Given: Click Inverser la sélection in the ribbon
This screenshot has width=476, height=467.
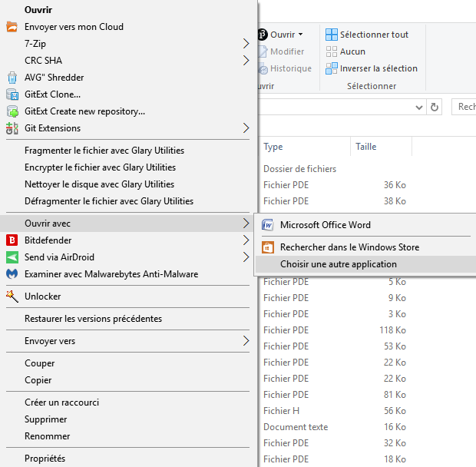Looking at the screenshot, I should 372,68.
